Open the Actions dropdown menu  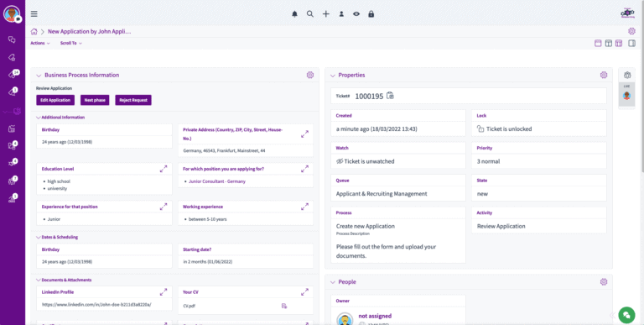[x=40, y=43]
